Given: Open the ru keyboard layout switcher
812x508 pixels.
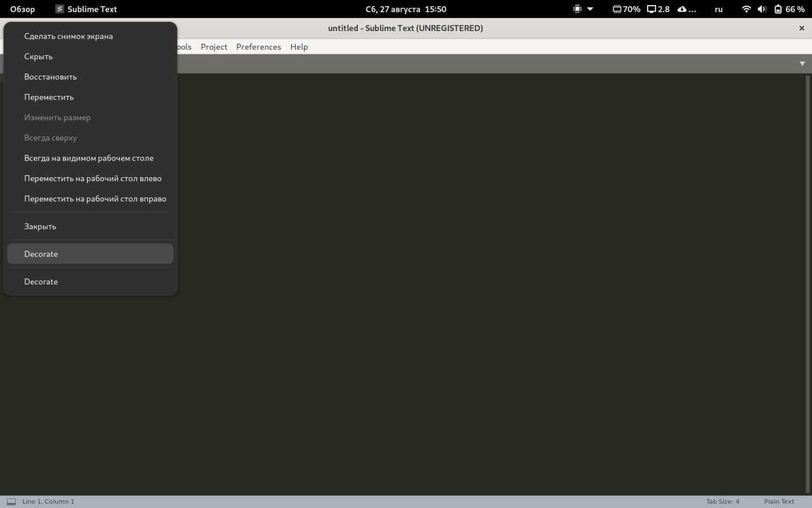Looking at the screenshot, I should (x=719, y=10).
